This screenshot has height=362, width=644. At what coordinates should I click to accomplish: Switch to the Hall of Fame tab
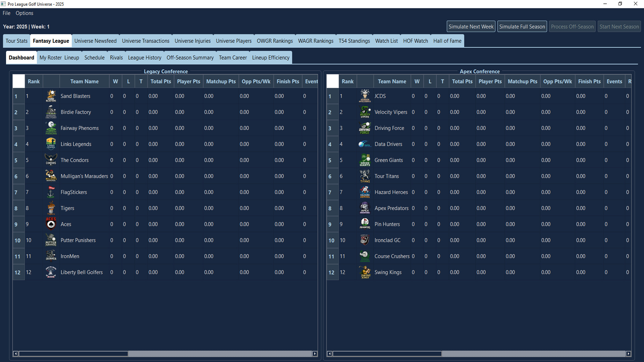coord(447,41)
